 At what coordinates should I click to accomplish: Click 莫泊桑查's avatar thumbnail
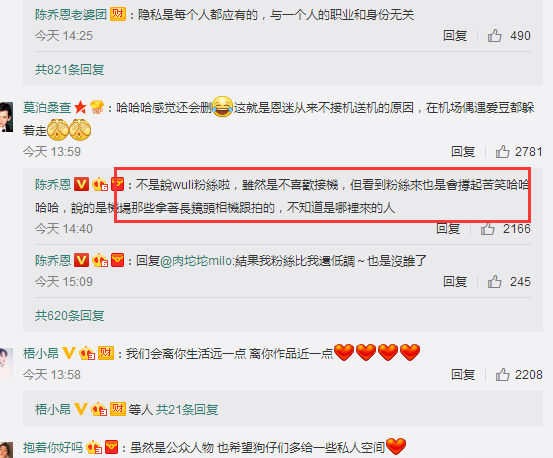point(6,117)
